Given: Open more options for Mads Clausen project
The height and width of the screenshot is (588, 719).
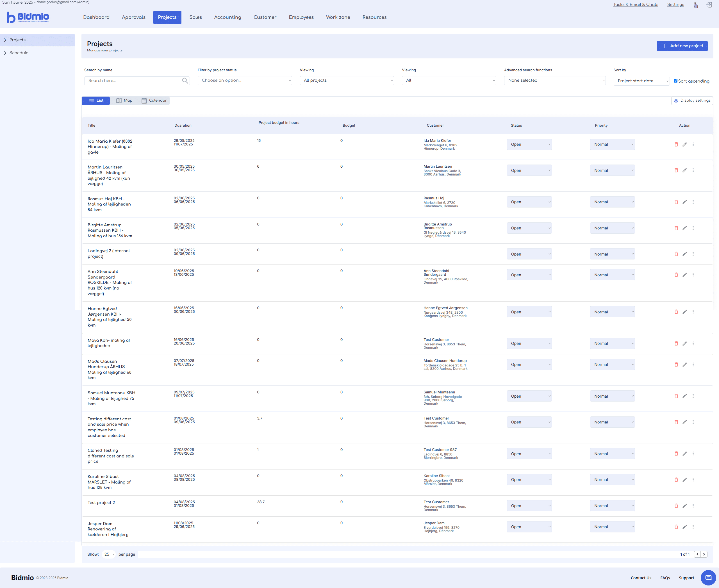Looking at the screenshot, I should point(693,364).
